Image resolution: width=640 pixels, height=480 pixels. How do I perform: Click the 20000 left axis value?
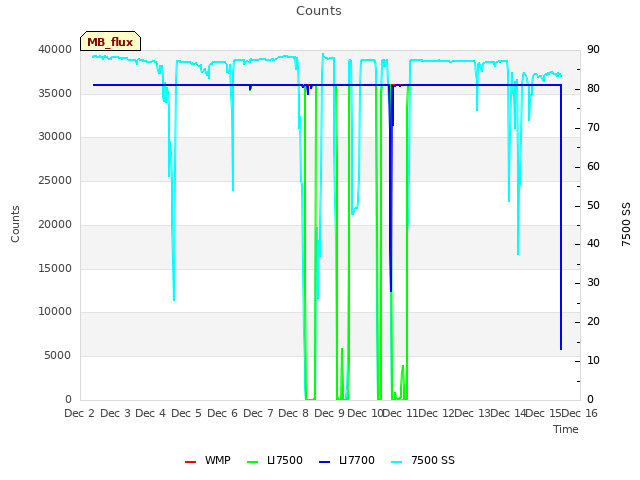click(x=55, y=224)
